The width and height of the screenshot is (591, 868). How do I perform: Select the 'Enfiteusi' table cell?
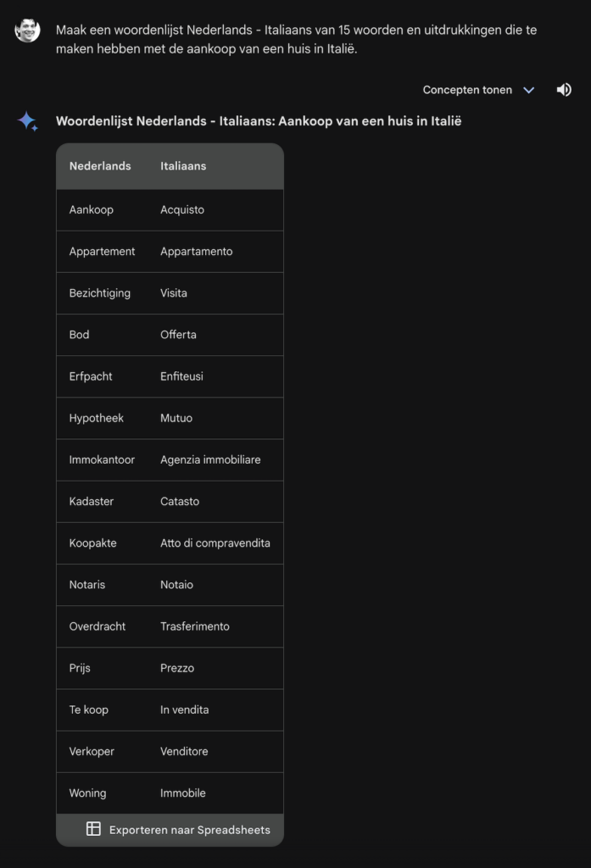pos(181,376)
